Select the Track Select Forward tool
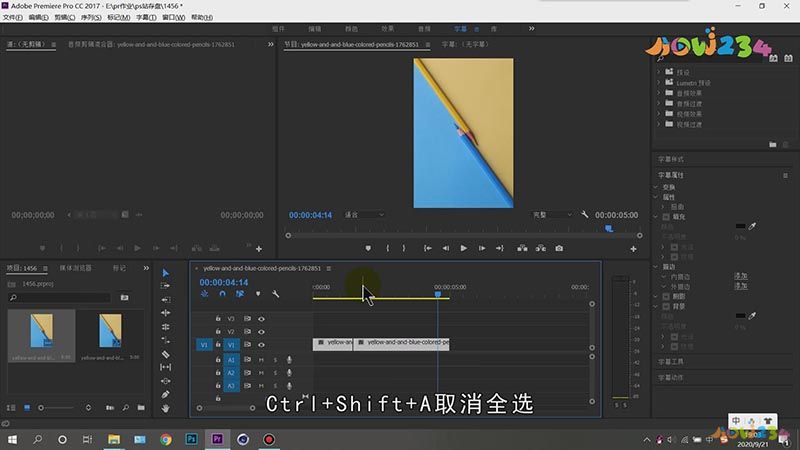This screenshot has height=450, width=800. tap(165, 286)
